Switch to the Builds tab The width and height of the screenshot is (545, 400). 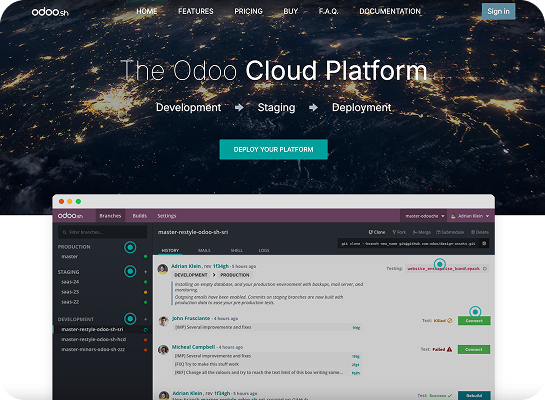pyautogui.click(x=139, y=216)
